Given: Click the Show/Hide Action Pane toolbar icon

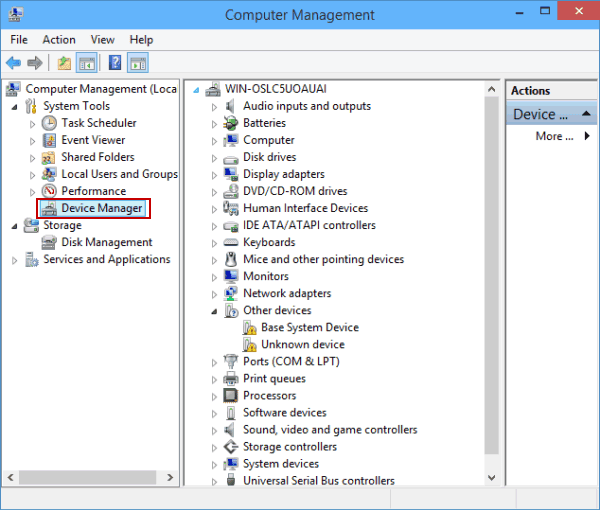Looking at the screenshot, I should 138,63.
